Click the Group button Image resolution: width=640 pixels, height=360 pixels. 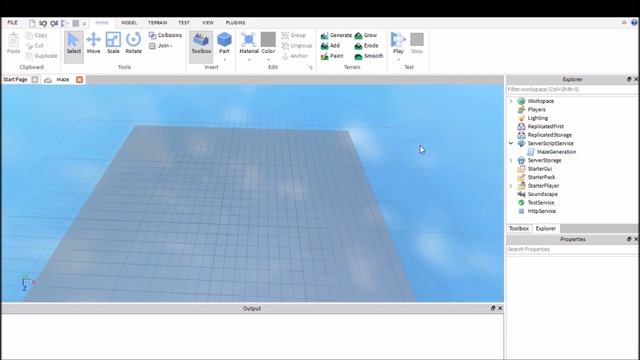(x=293, y=36)
